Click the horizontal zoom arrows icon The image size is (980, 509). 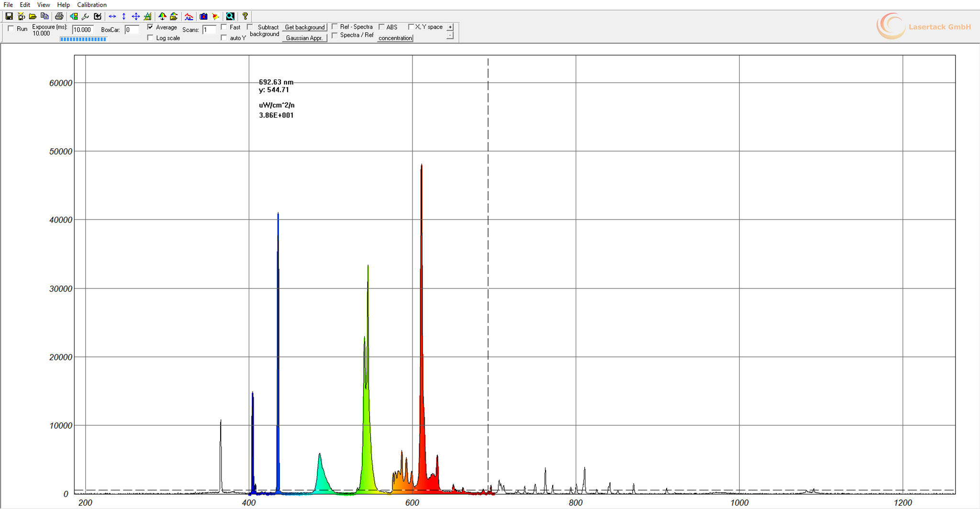point(112,16)
